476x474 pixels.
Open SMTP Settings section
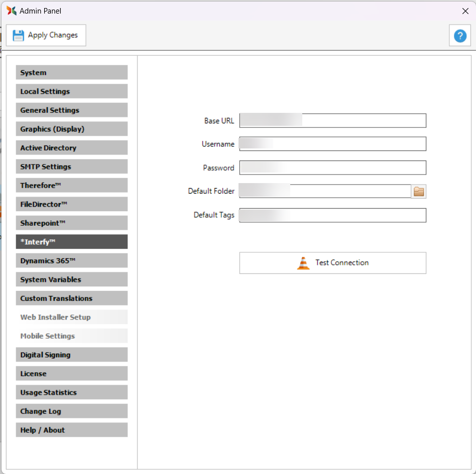(71, 167)
